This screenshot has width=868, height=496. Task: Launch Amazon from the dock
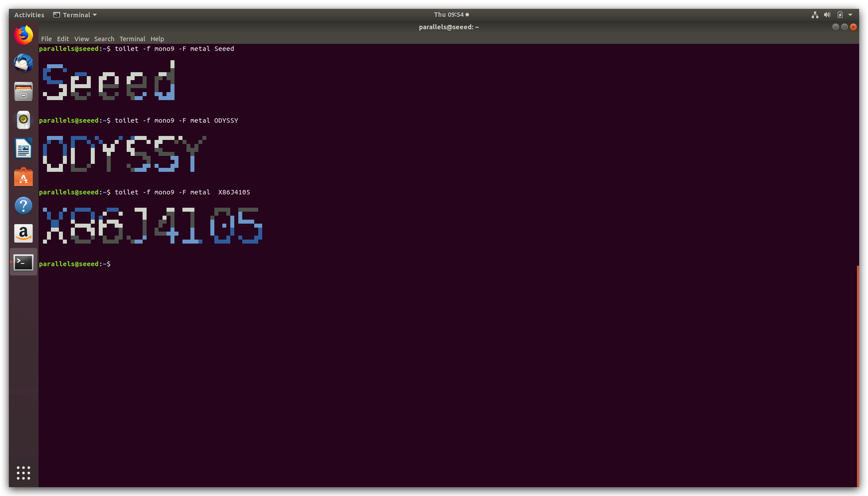pos(23,233)
